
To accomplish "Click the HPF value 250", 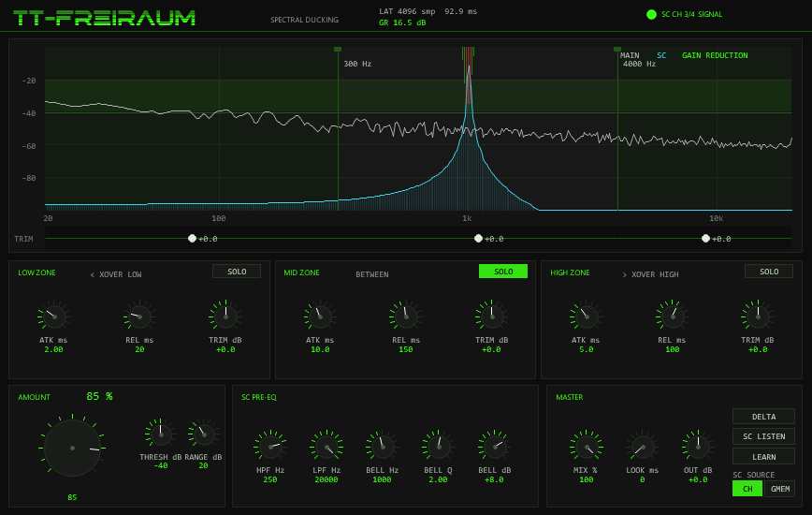I will pos(270,479).
